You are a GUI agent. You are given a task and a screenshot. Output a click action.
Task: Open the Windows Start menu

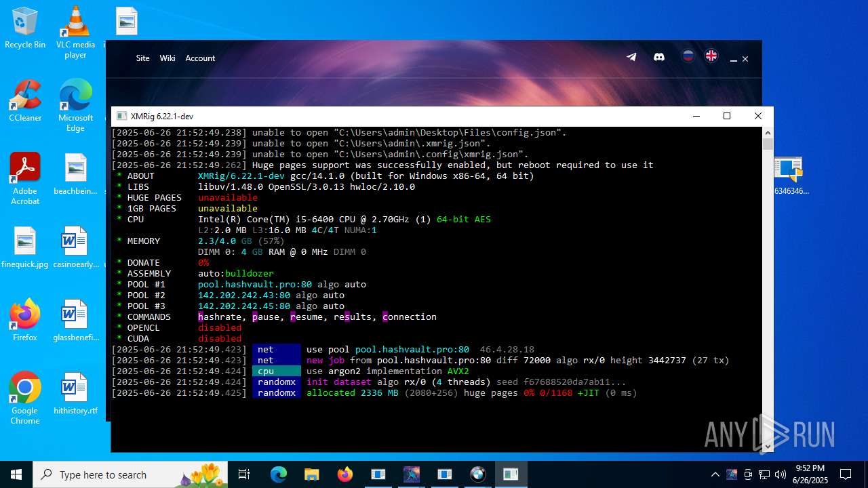[16, 474]
